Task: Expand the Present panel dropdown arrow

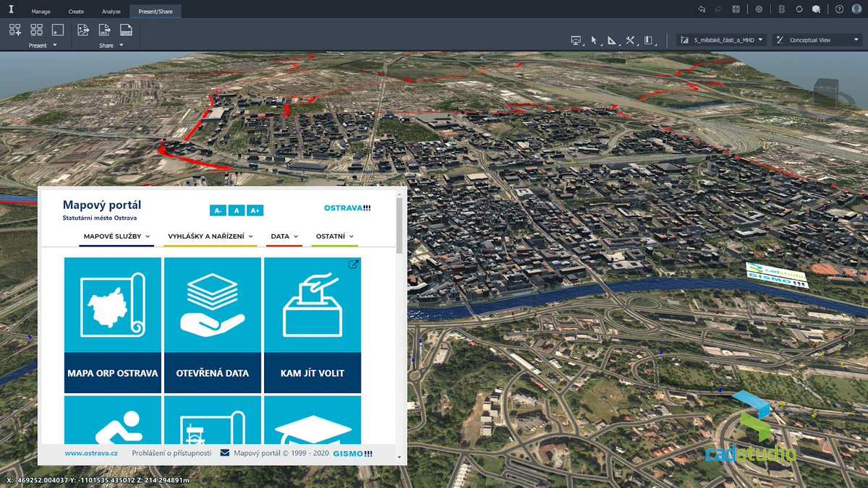Action: coord(55,46)
